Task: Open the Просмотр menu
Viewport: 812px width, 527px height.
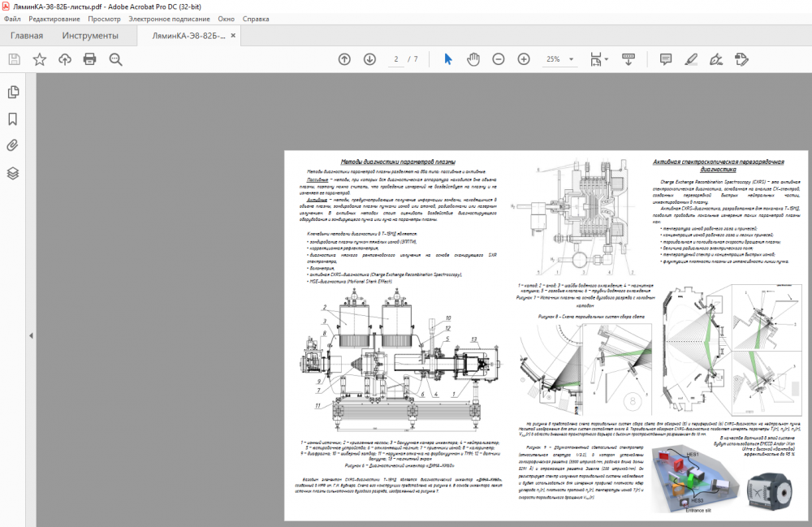Action: pos(104,18)
